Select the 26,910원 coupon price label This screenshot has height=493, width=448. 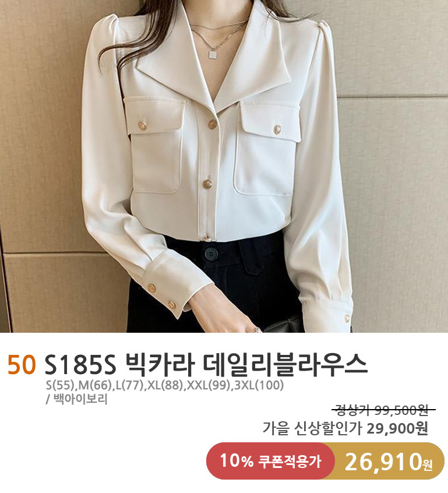(389, 462)
